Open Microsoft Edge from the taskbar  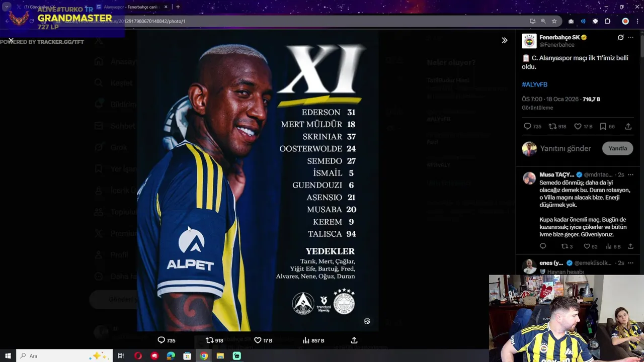coord(171,356)
